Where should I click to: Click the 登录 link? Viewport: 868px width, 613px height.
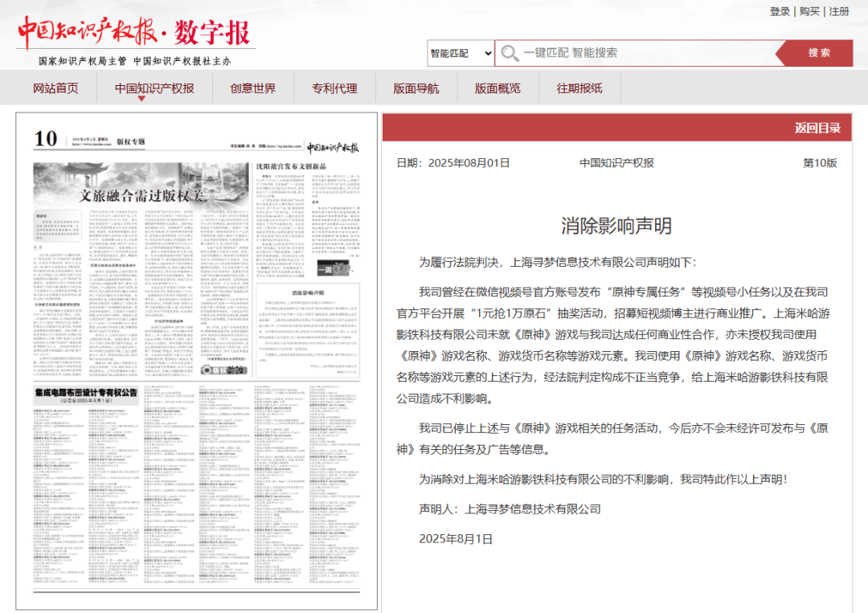[780, 11]
